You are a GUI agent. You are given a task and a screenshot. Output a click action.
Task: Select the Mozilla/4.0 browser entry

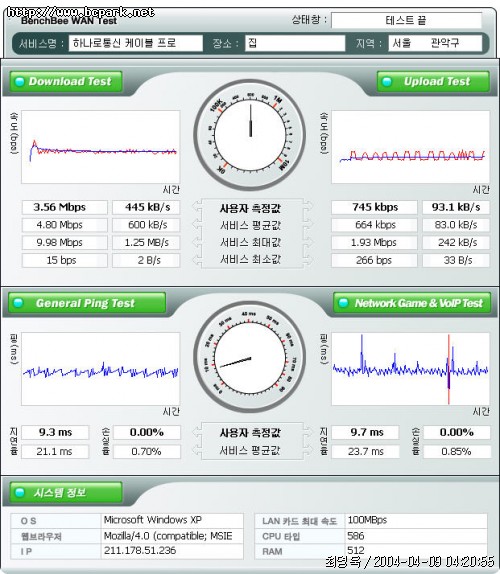tap(172, 536)
